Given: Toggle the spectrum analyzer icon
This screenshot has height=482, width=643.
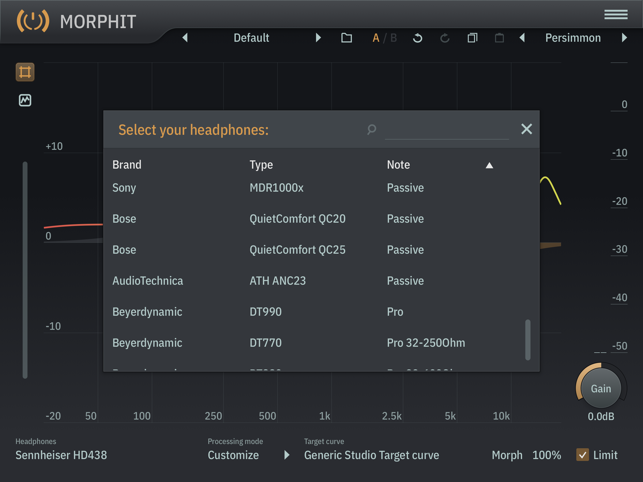Looking at the screenshot, I should [25, 100].
